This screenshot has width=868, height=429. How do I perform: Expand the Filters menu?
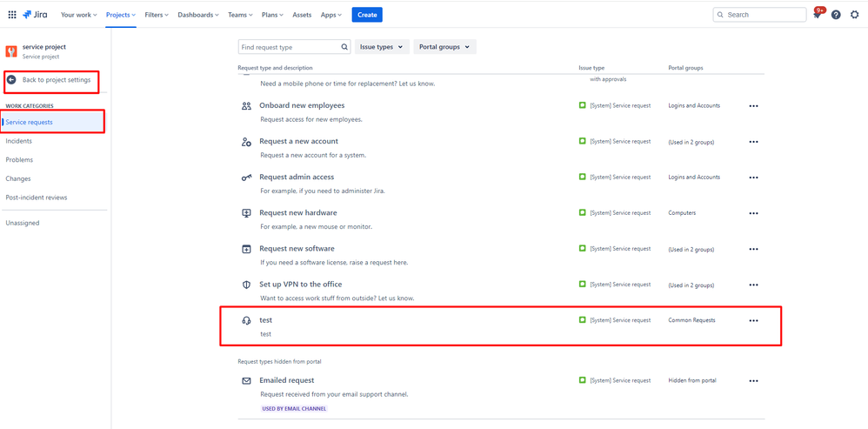pyautogui.click(x=157, y=15)
